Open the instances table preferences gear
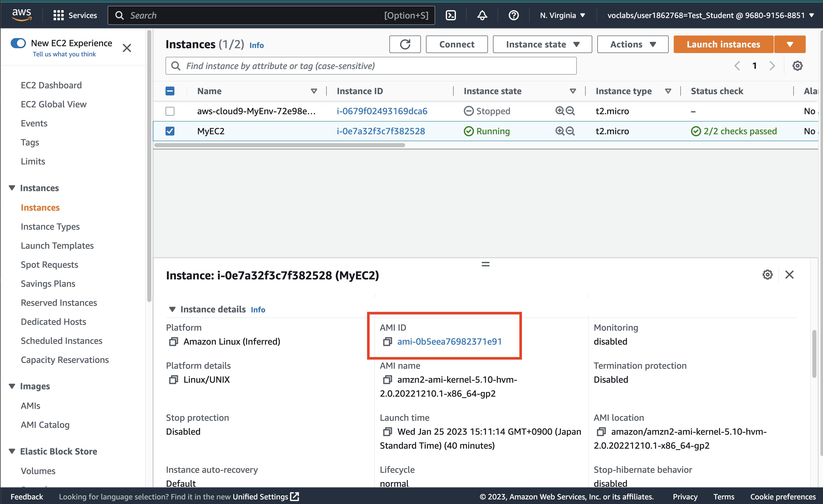 coord(798,65)
